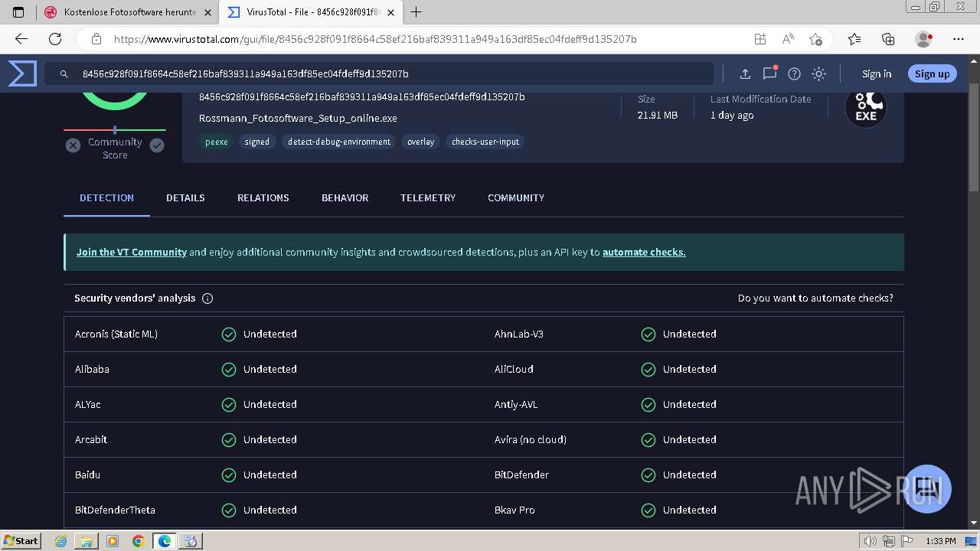Open the help question mark icon
980x551 pixels.
coord(794,74)
